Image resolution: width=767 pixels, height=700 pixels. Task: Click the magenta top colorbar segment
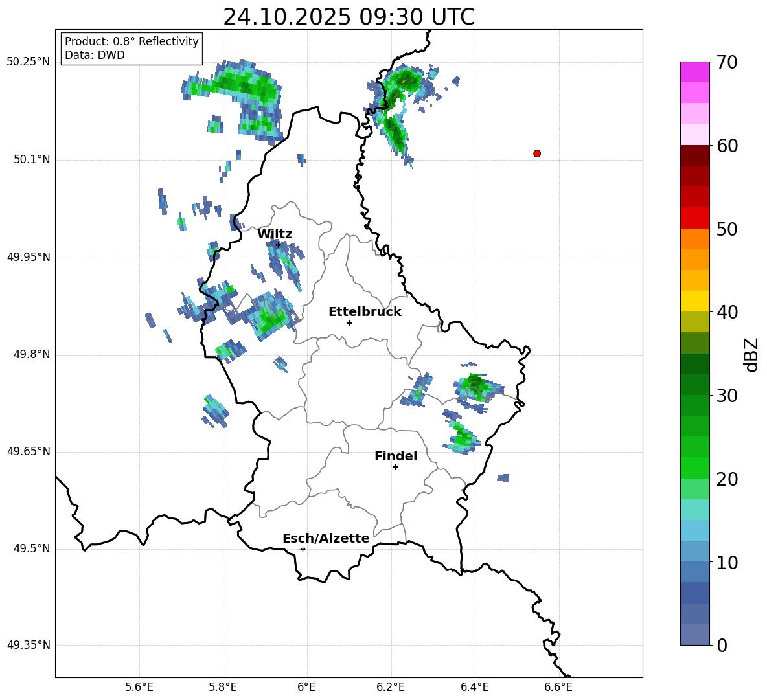695,72
